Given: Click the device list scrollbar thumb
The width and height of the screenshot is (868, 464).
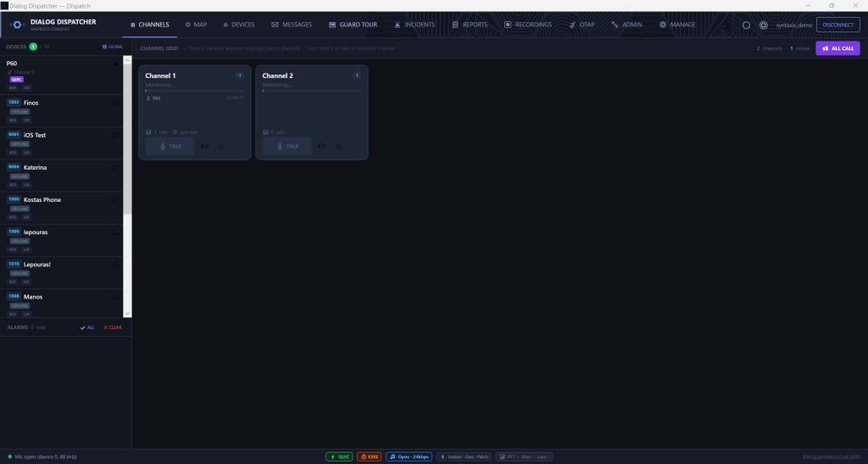Looking at the screenshot, I should 127,139.
